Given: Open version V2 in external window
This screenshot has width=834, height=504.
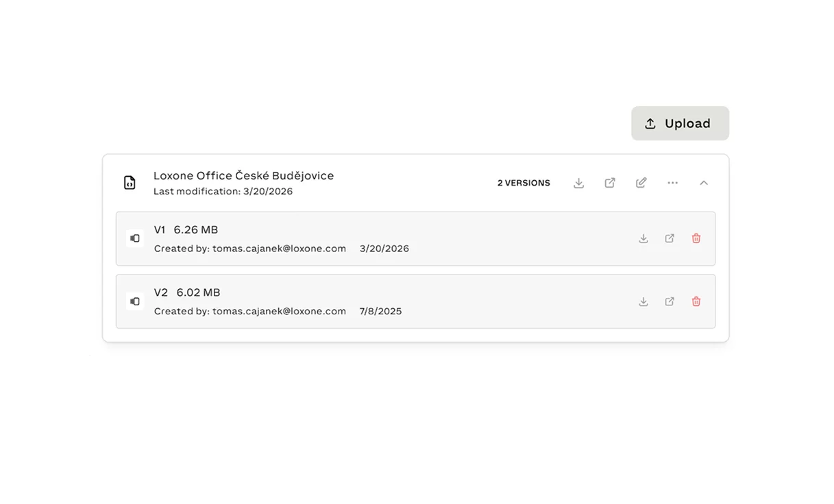Looking at the screenshot, I should click(x=670, y=301).
